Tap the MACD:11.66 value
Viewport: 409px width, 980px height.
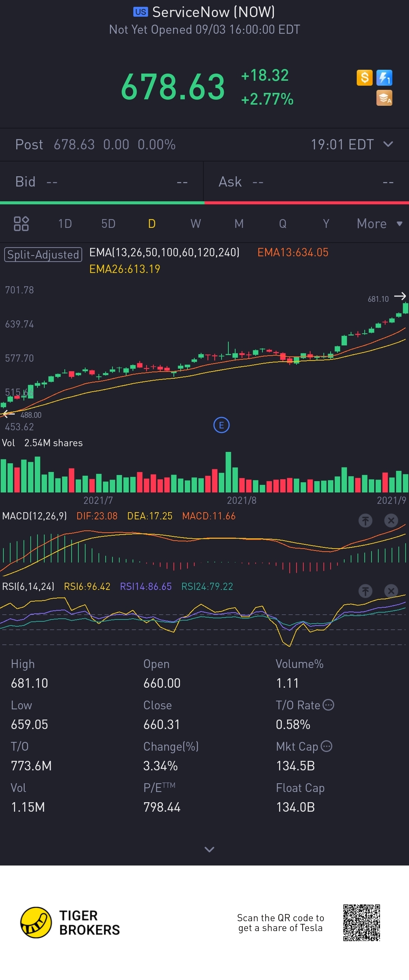(x=209, y=516)
